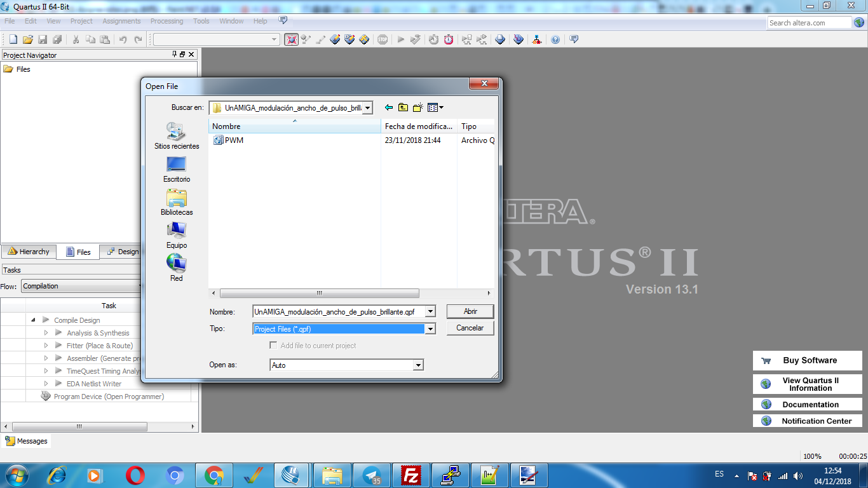Screen dimensions: 868x488
Task: Open FileZilla from the taskbar
Action: pyautogui.click(x=411, y=475)
